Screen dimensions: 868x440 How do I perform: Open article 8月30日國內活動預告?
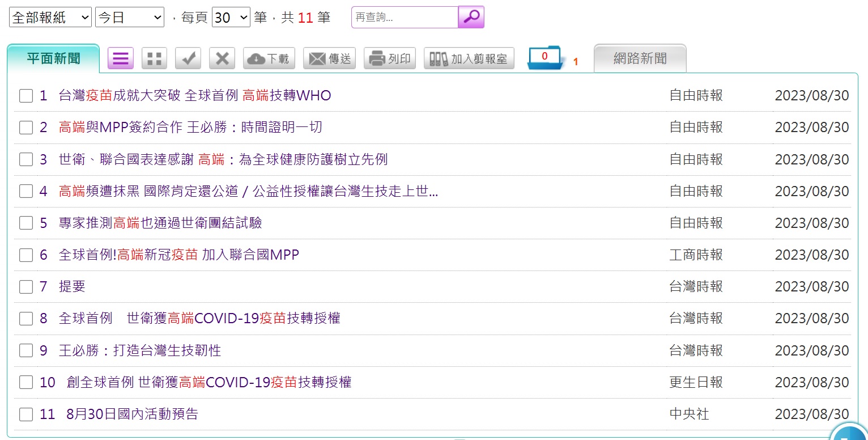tap(132, 414)
